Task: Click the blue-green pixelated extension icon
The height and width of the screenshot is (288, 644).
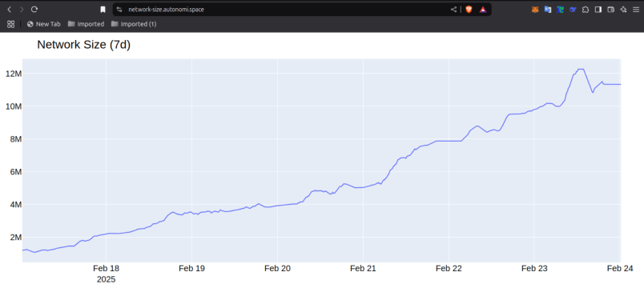Action: coord(560,10)
